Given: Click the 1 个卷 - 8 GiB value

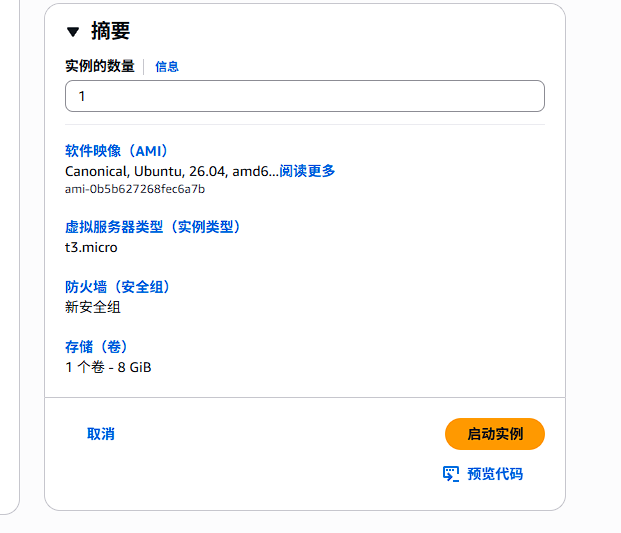Looking at the screenshot, I should [108, 367].
